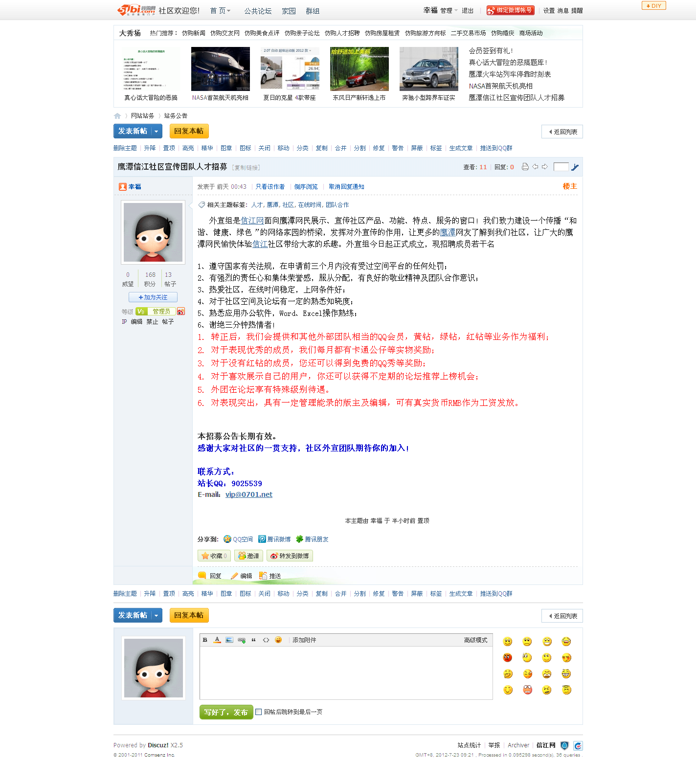Open 提醒 in the top bar

point(577,11)
